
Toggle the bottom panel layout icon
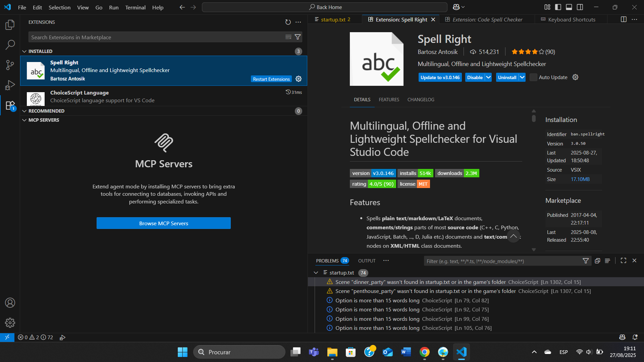click(569, 7)
